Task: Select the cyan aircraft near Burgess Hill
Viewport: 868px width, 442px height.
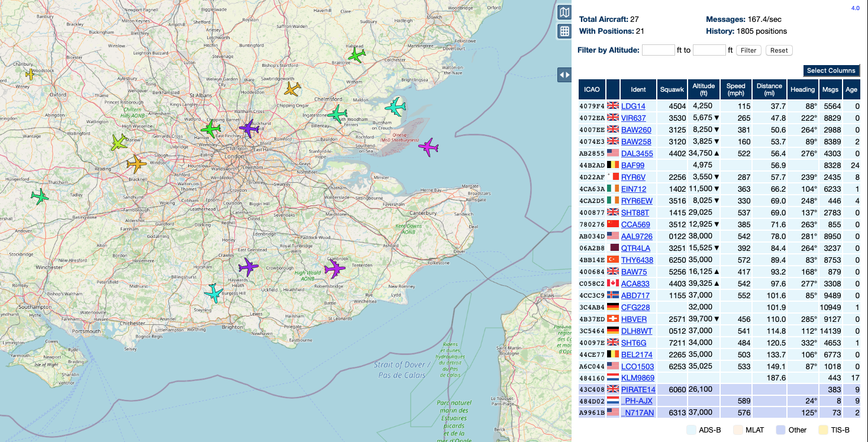Action: click(x=213, y=293)
